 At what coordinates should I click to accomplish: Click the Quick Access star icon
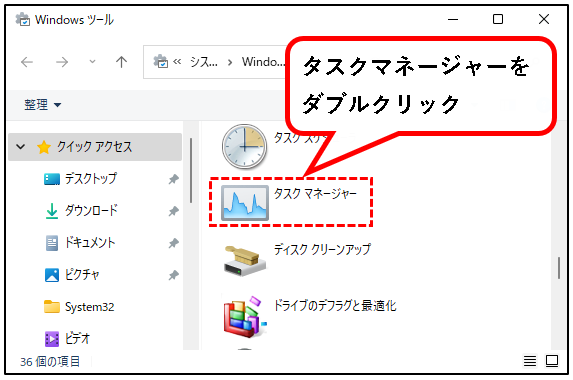pyautogui.click(x=44, y=147)
